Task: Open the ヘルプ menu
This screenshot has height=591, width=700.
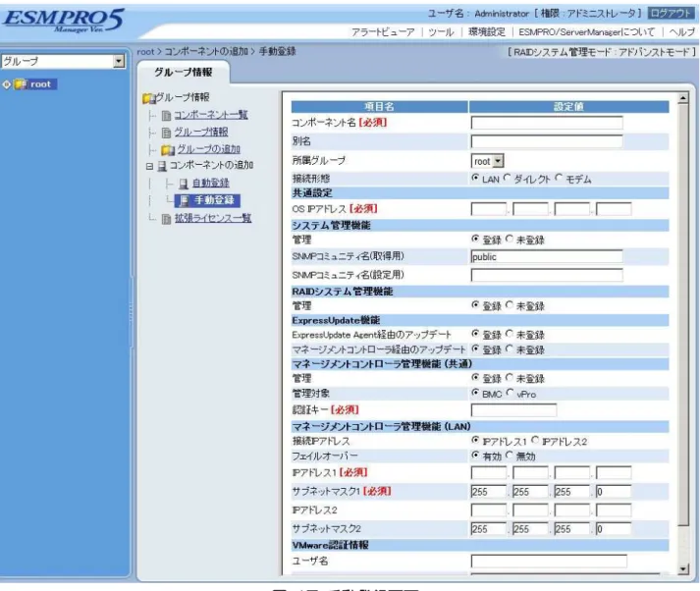Action: click(681, 32)
